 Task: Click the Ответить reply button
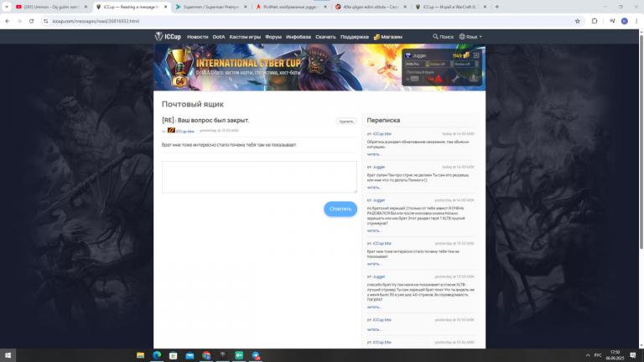[340, 209]
